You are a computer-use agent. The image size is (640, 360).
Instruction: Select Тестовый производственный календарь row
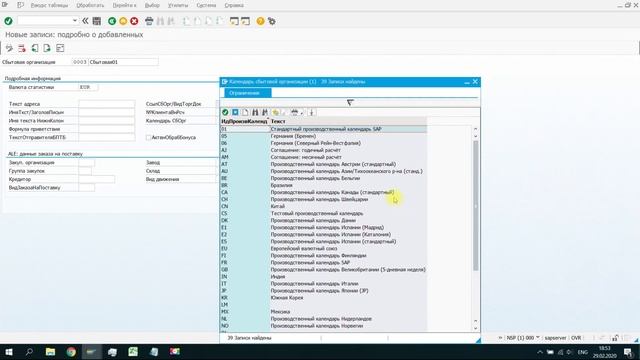coord(324,213)
